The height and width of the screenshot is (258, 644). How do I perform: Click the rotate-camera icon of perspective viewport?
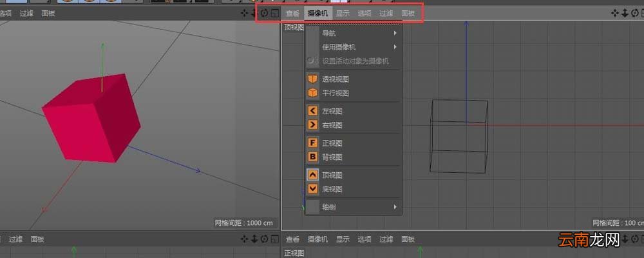click(265, 13)
